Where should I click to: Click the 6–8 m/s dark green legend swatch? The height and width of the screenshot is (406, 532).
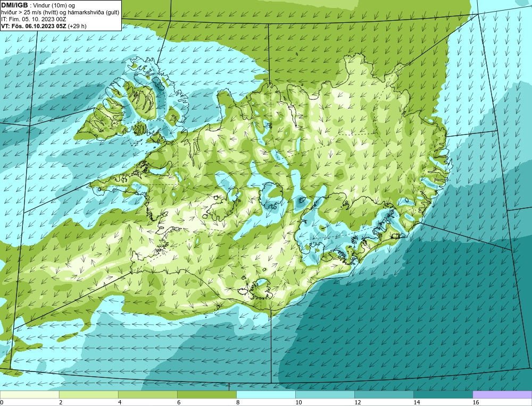(206, 394)
